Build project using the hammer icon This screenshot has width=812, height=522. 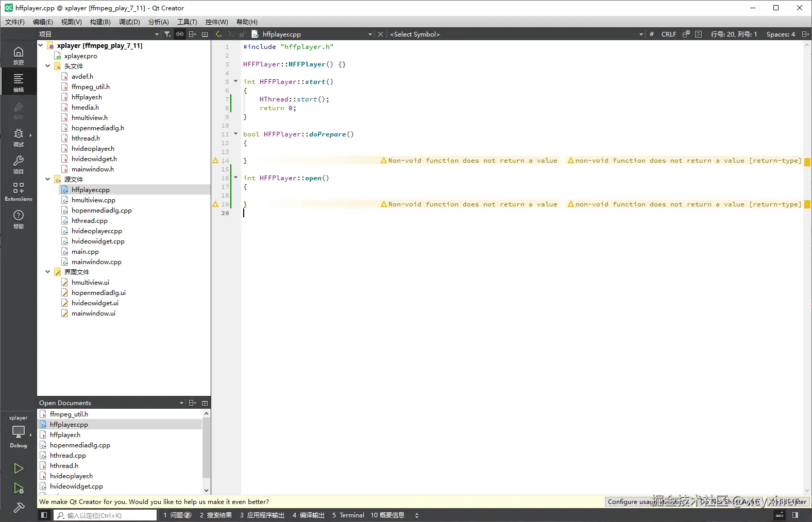coord(19,508)
